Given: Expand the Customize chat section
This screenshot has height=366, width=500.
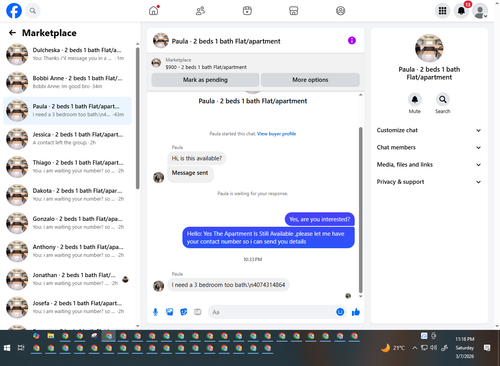Looking at the screenshot, I should click(429, 130).
